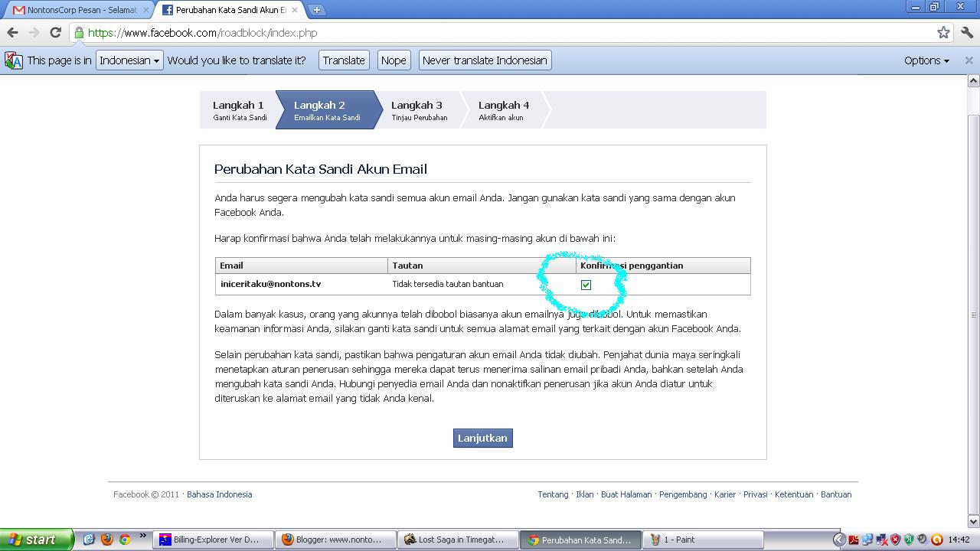Click the Perubahan Kata Sandi taskbar button
The height and width of the screenshot is (551, 980).
(580, 540)
